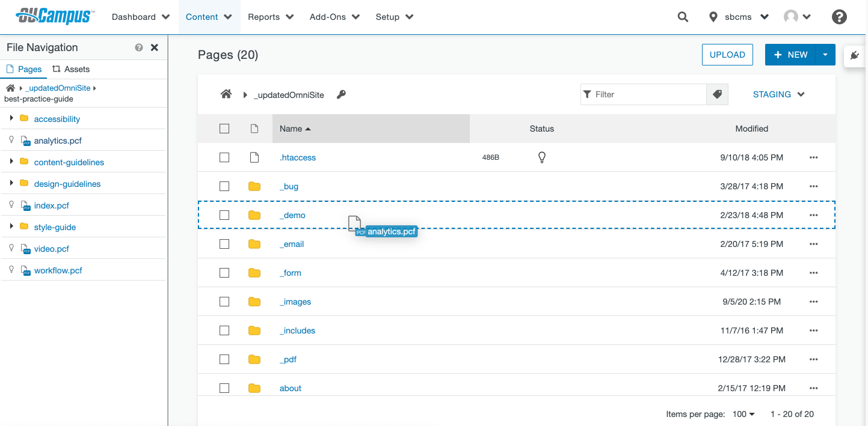Click the home icon in the Pages breadcrumb

(x=226, y=94)
